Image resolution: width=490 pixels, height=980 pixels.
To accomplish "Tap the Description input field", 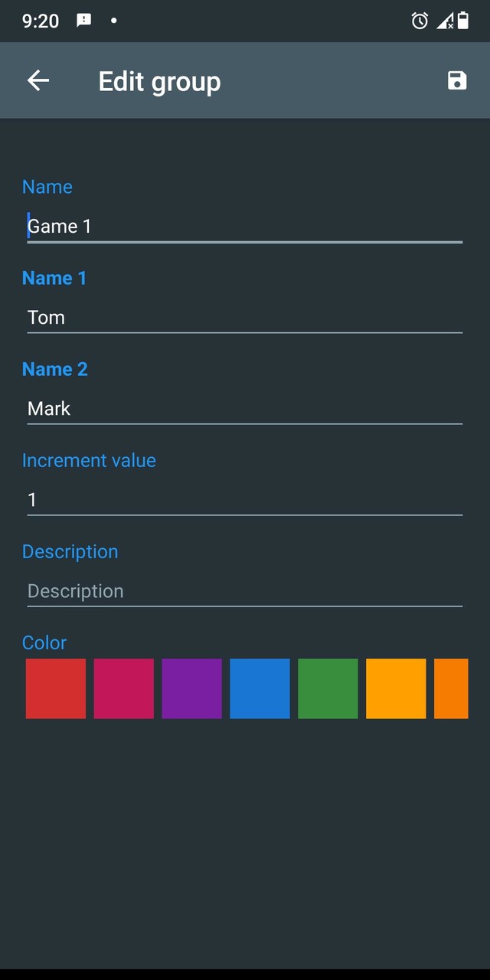I will [244, 590].
